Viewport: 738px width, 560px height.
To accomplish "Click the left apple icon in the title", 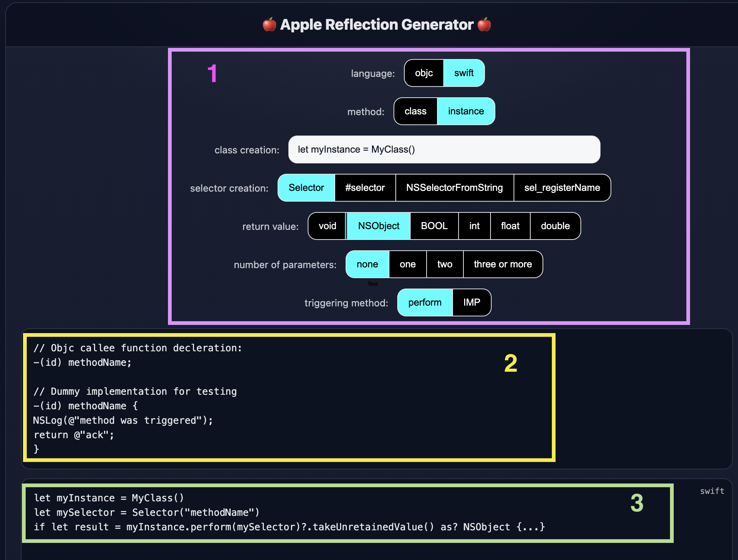I will point(269,25).
